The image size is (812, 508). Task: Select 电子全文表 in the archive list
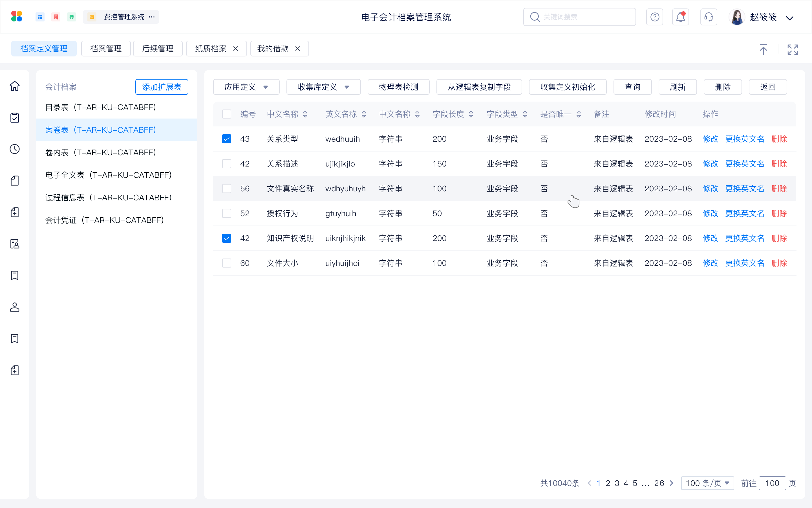point(116,175)
